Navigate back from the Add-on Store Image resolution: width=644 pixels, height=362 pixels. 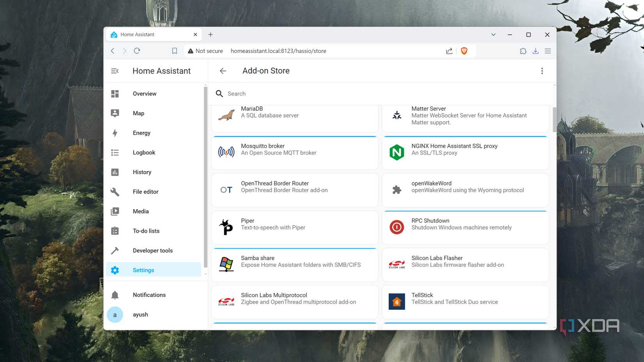point(222,71)
